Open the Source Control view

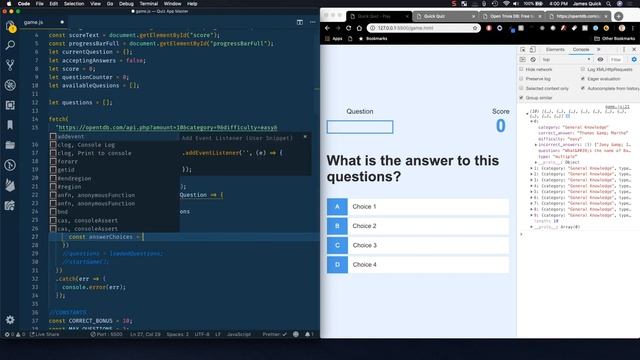point(10,65)
